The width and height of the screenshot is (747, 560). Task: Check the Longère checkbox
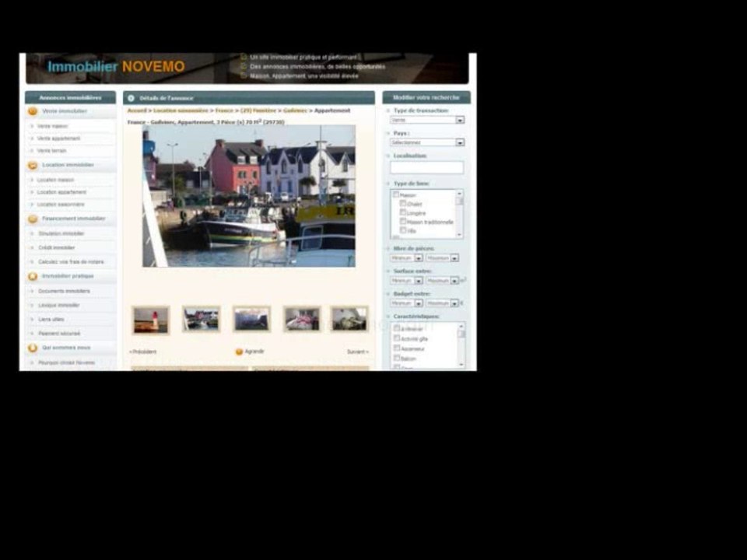pyautogui.click(x=403, y=213)
